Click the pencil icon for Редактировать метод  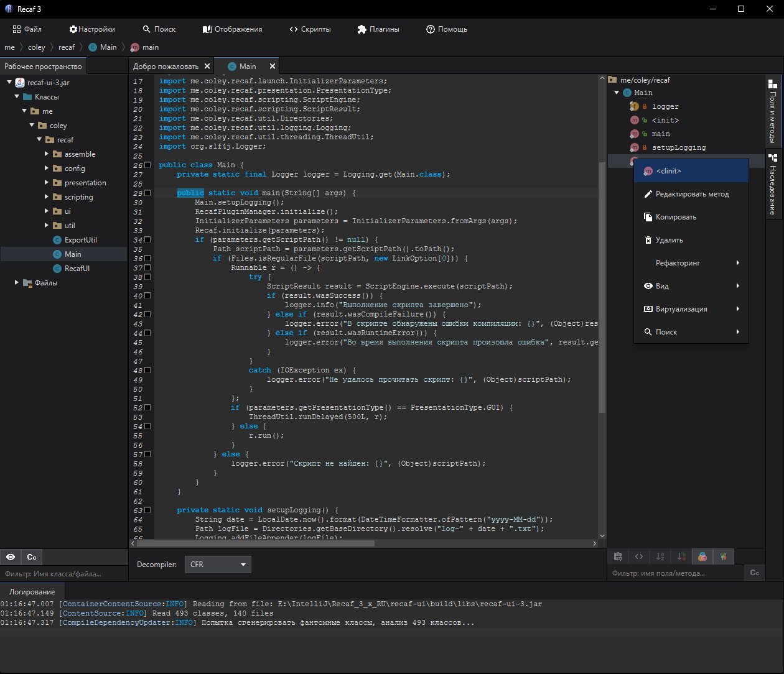tap(648, 194)
